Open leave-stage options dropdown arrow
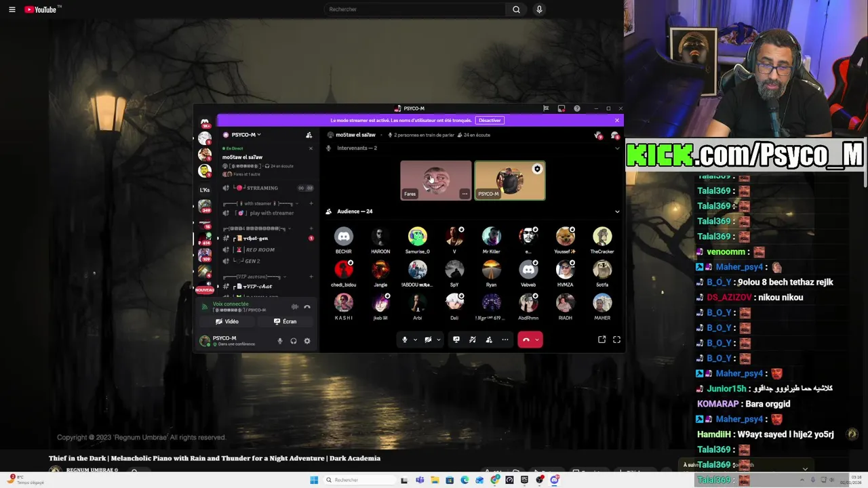 537,340
